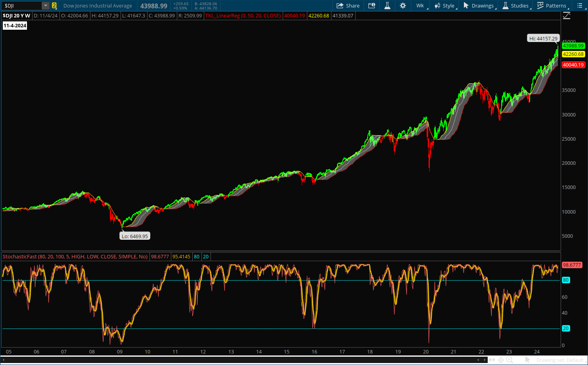Screen dimensions: 588x365
Task: Click the 98.6777 stochastic axis tag
Action: click(x=572, y=265)
